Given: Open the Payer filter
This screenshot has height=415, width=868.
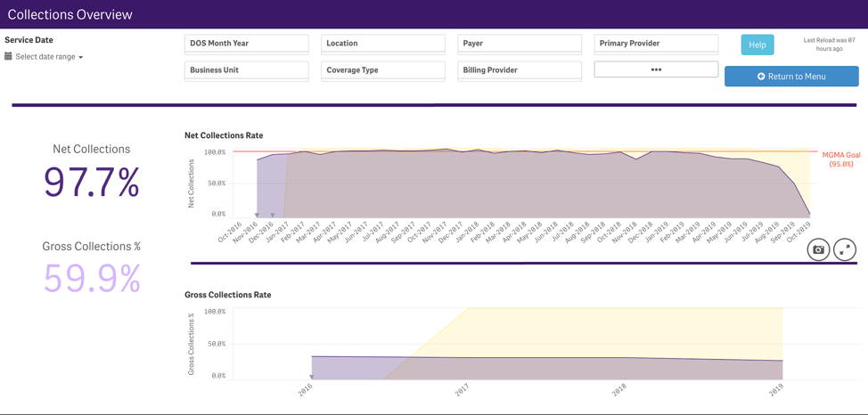Looking at the screenshot, I should point(520,44).
